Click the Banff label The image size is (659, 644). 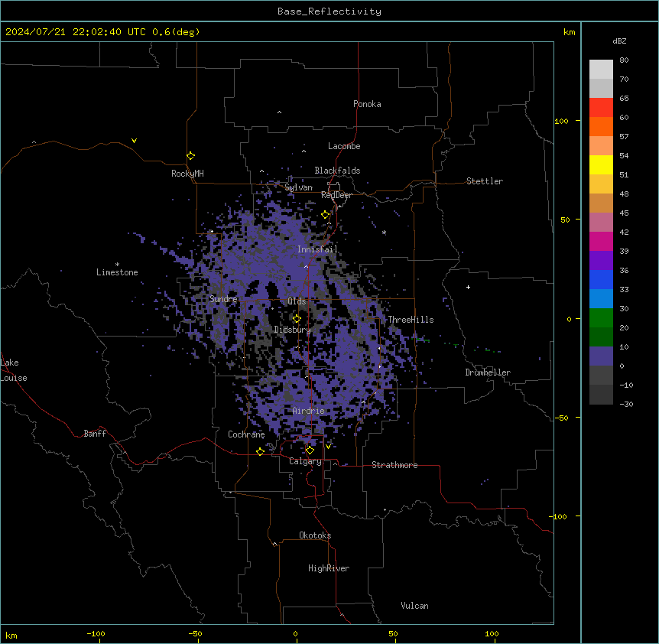pyautogui.click(x=95, y=434)
